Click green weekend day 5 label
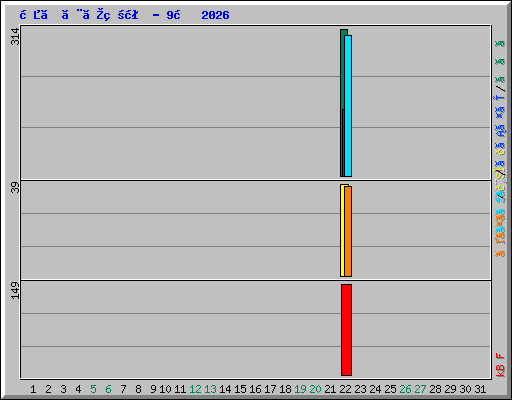The height and width of the screenshot is (400, 512). [x=93, y=389]
